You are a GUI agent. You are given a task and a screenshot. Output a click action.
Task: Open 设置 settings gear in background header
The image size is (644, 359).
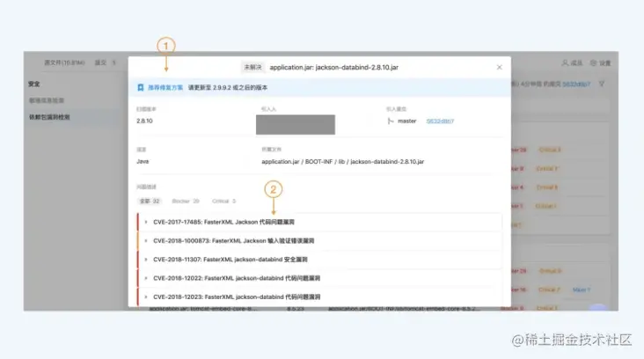click(594, 62)
